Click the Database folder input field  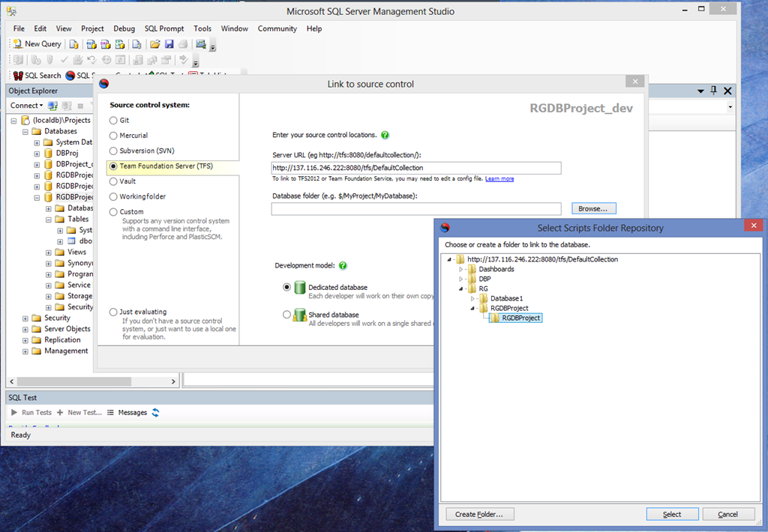click(416, 209)
